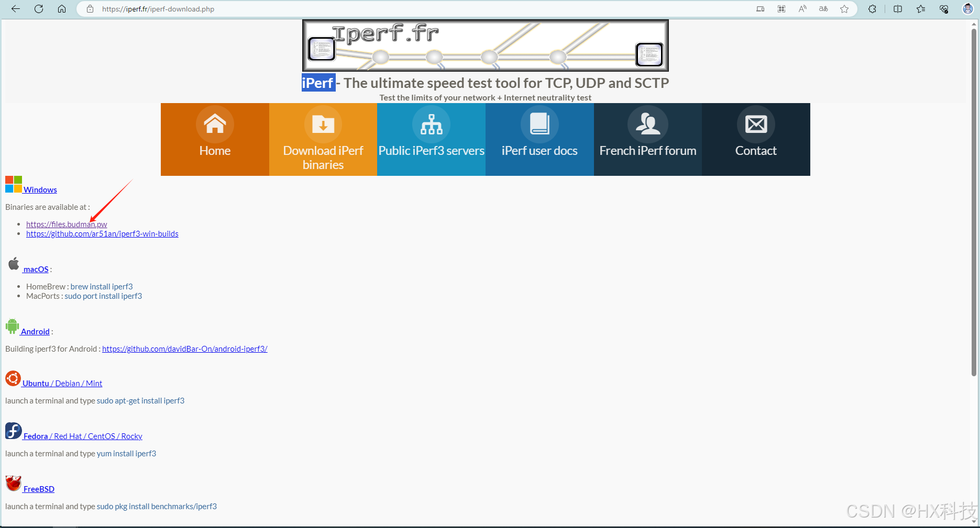Open the translate icon in the address bar

823,9
